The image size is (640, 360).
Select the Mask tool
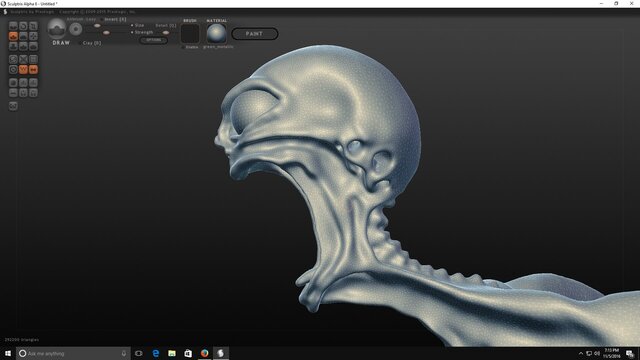click(13, 69)
